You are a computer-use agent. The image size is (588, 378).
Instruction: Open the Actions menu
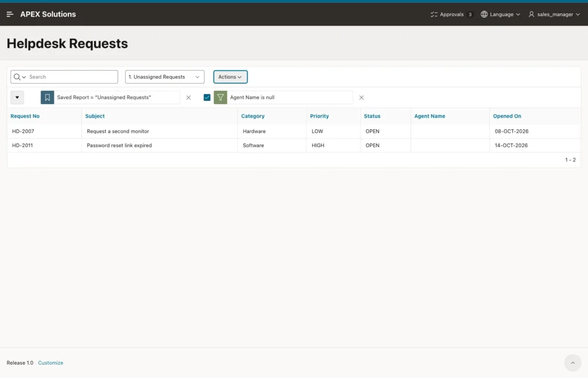pyautogui.click(x=230, y=77)
